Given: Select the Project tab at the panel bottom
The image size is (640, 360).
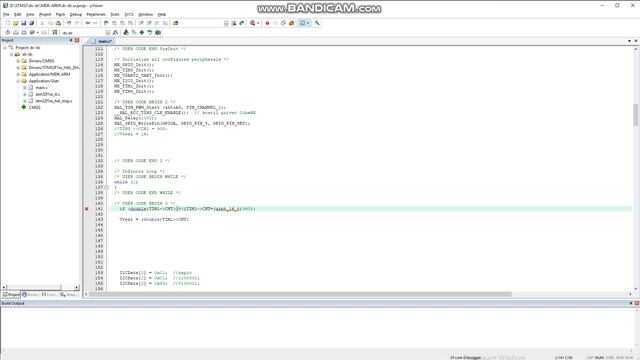Looking at the screenshot, I should pyautogui.click(x=11, y=294).
